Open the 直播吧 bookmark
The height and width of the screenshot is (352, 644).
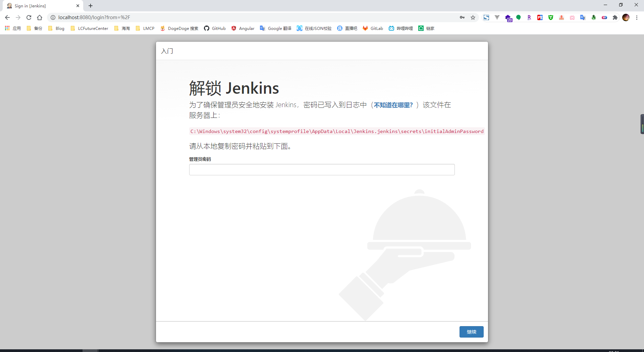(x=347, y=28)
